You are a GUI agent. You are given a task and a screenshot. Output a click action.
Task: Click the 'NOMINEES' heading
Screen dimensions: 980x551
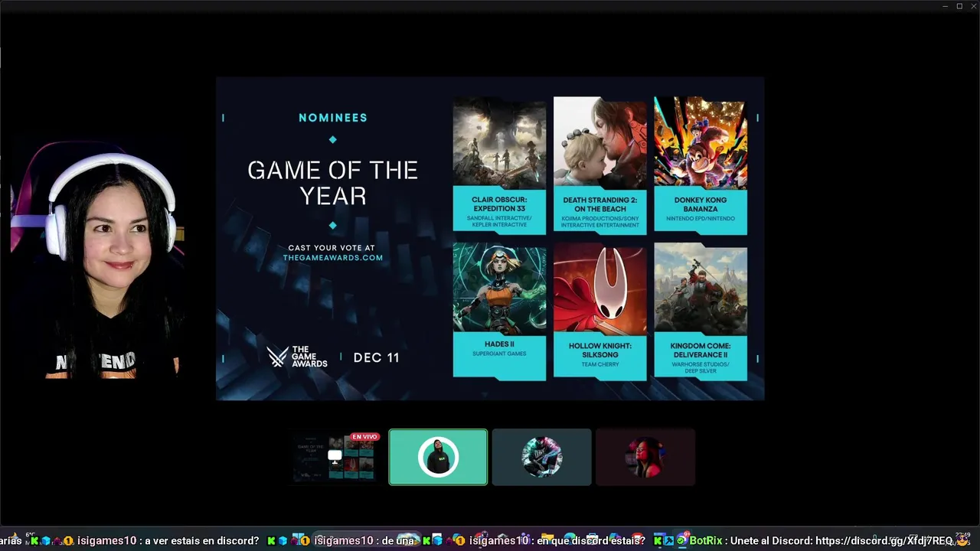coord(333,118)
